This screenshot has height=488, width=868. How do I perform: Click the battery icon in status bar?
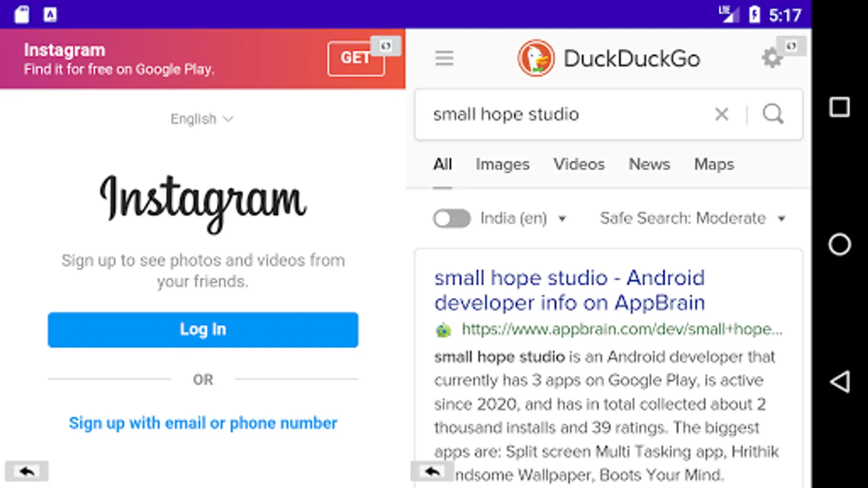click(754, 15)
